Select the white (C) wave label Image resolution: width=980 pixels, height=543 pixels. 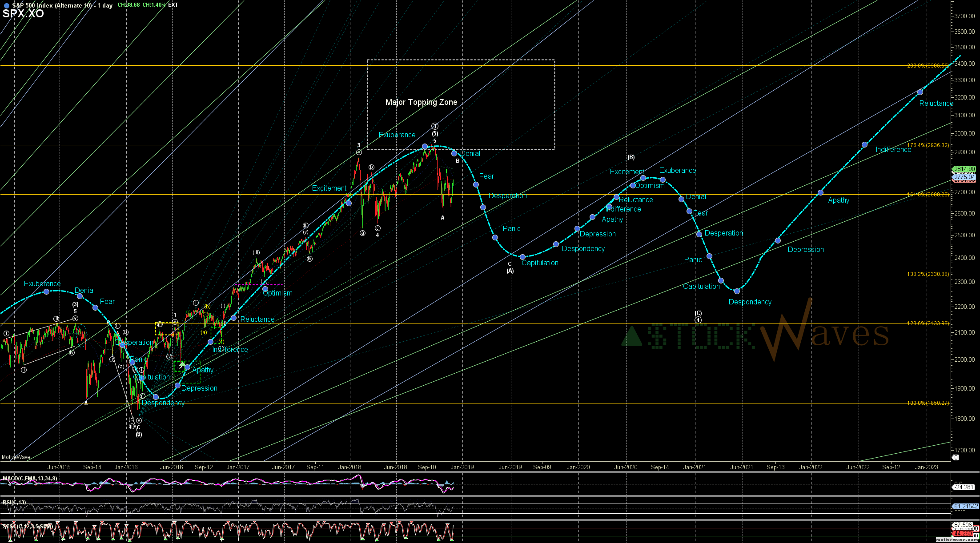click(x=698, y=313)
